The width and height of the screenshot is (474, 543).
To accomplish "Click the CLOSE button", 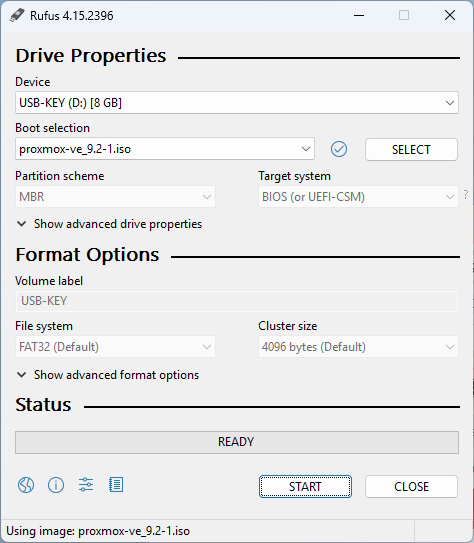I will (411, 487).
